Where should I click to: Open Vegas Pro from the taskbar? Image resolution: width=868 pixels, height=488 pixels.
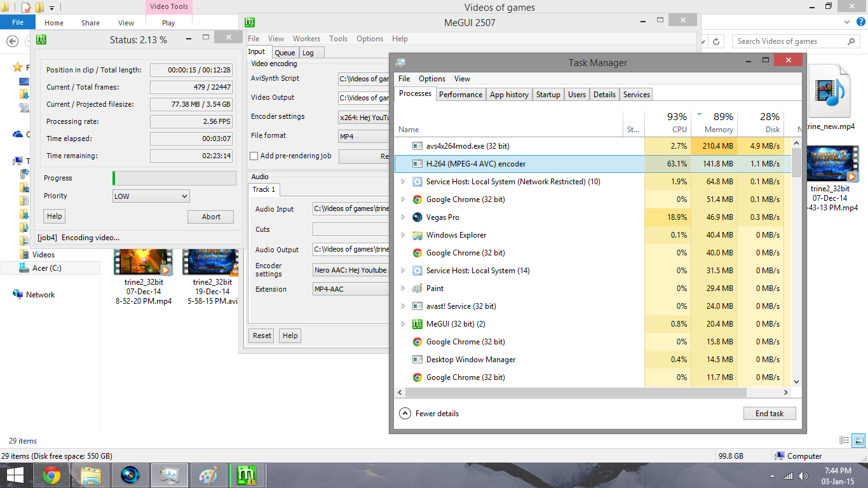130,475
